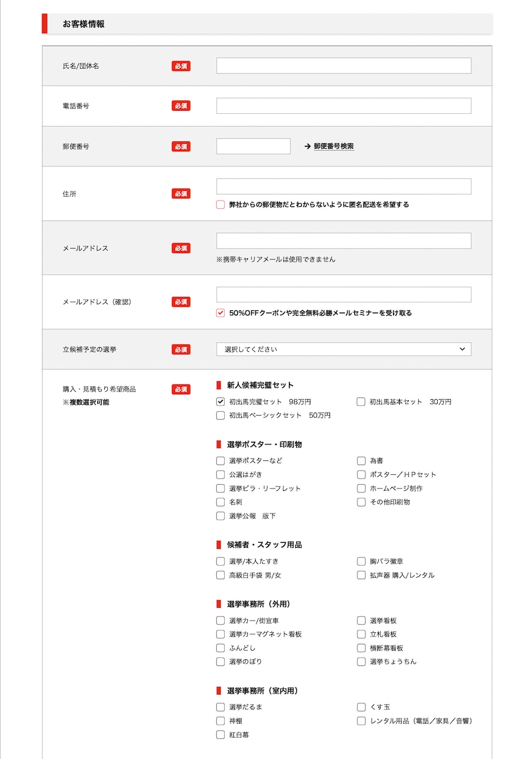Click the 住所 input field
Screen dimensions: 532x759
343,187
